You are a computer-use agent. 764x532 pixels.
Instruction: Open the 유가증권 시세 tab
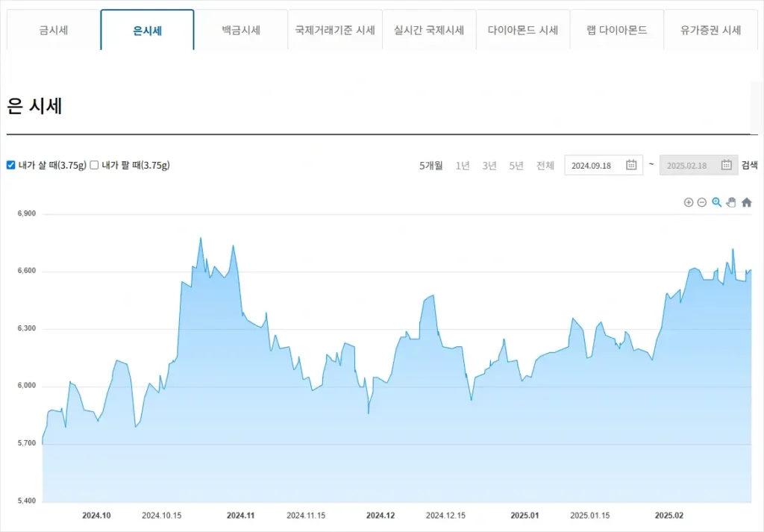pyautogui.click(x=710, y=31)
